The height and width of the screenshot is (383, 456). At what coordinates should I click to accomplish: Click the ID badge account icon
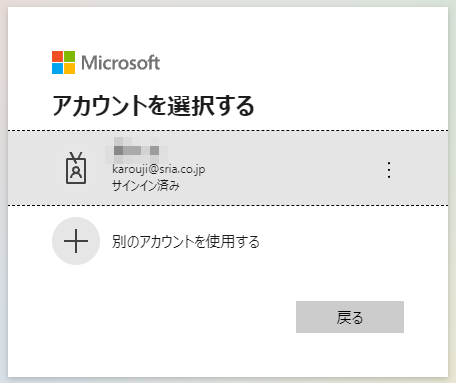pyautogui.click(x=76, y=168)
